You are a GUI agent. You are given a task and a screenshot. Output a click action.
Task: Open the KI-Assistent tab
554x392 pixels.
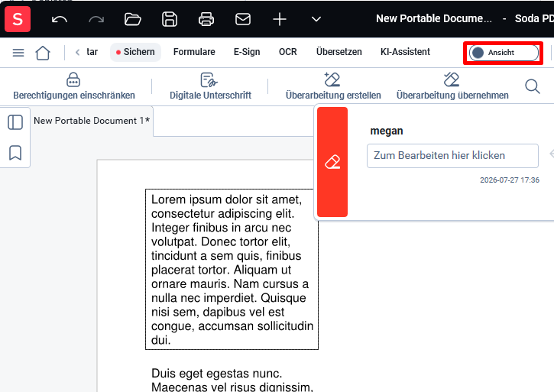click(x=405, y=52)
